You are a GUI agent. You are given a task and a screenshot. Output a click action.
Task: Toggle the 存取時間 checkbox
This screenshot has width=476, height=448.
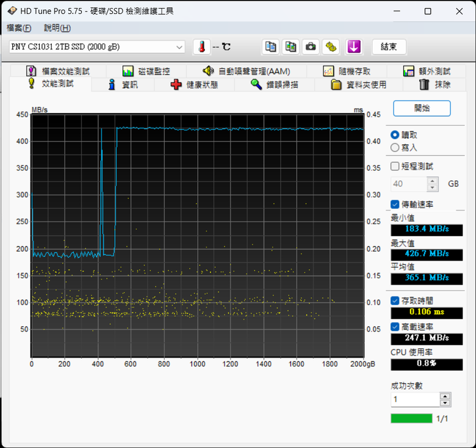click(x=395, y=301)
